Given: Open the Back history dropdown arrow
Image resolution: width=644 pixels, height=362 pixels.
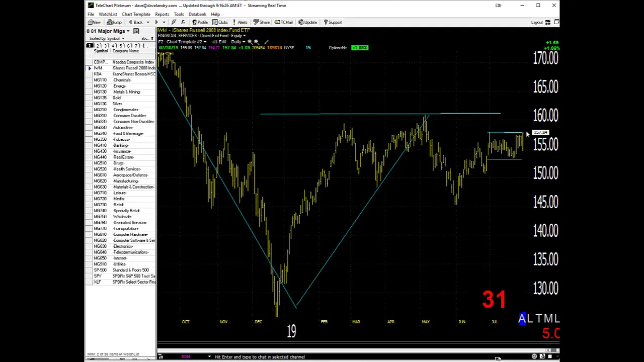Looking at the screenshot, I should 147,22.
